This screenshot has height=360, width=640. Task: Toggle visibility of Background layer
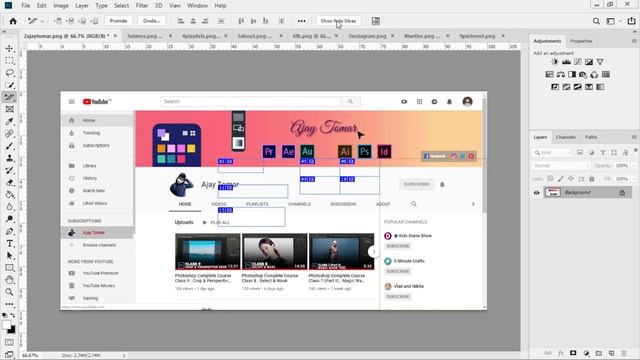tap(536, 193)
